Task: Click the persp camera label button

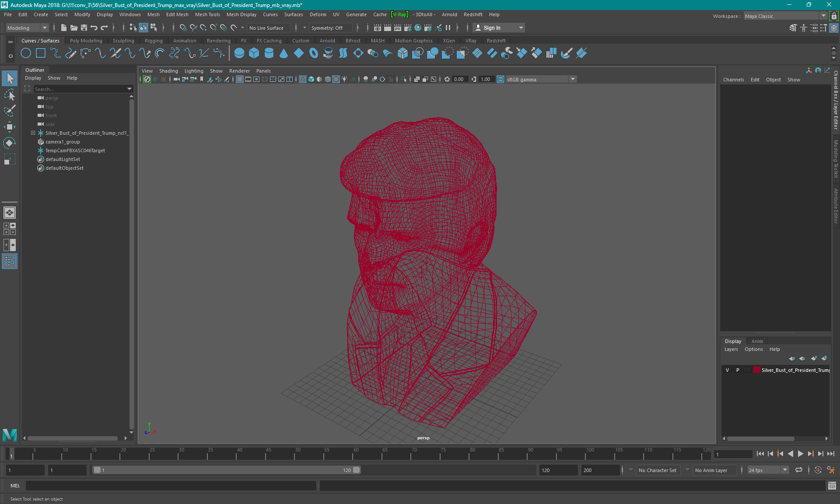Action: (423, 437)
